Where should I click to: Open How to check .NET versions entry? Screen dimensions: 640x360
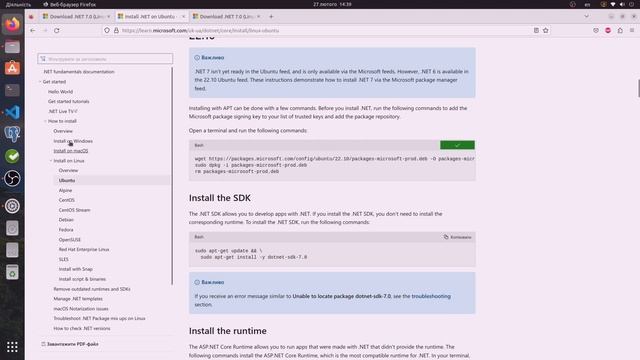[82, 329]
